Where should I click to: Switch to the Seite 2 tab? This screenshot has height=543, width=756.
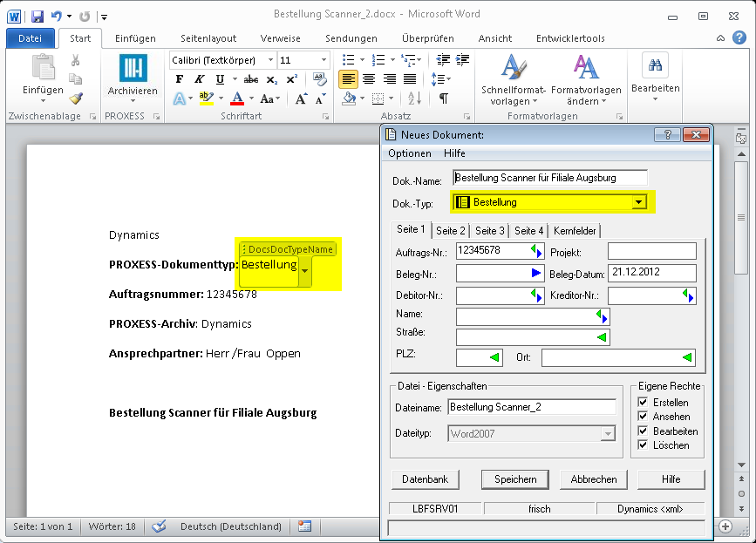(x=450, y=231)
